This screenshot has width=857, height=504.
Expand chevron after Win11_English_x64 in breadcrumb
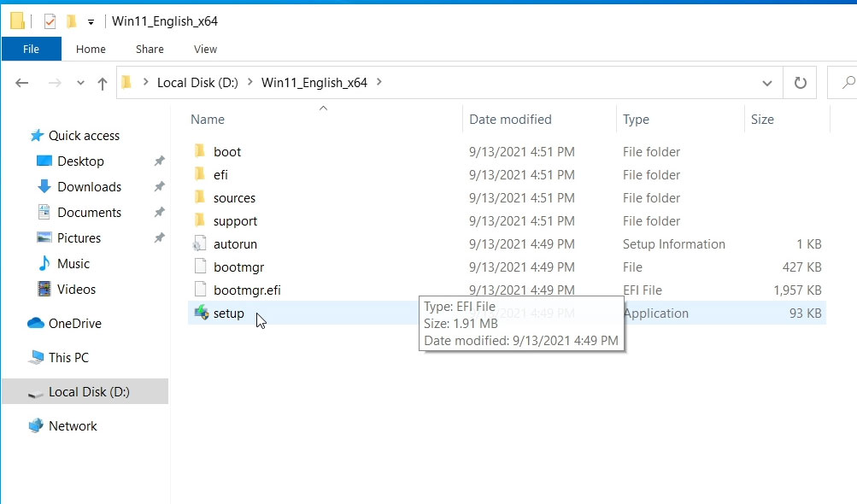379,83
